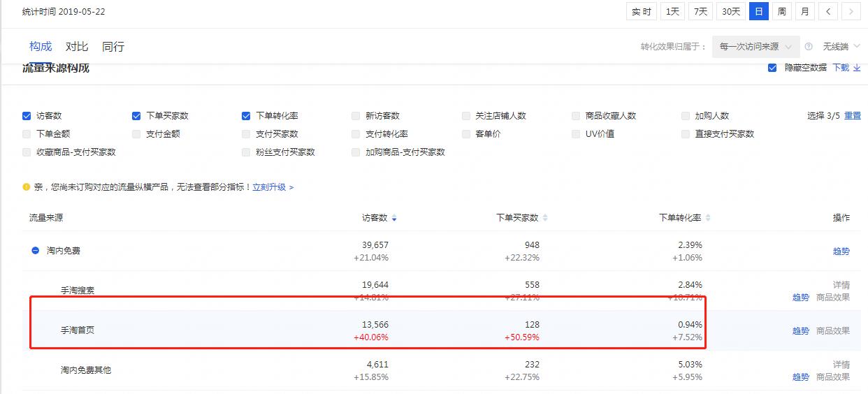Viewport: 868px width, 394px height.
Task: Open 趋势 for 手淘搜索 row
Action: 801,298
